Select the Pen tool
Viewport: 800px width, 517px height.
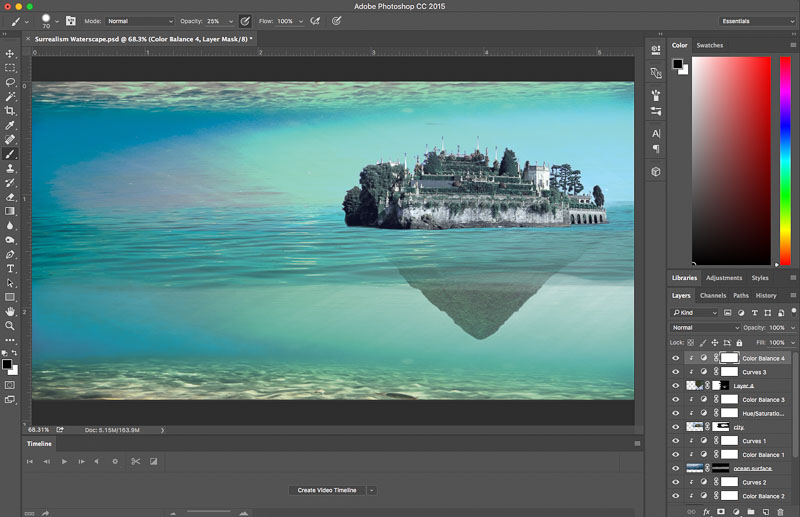(x=10, y=254)
